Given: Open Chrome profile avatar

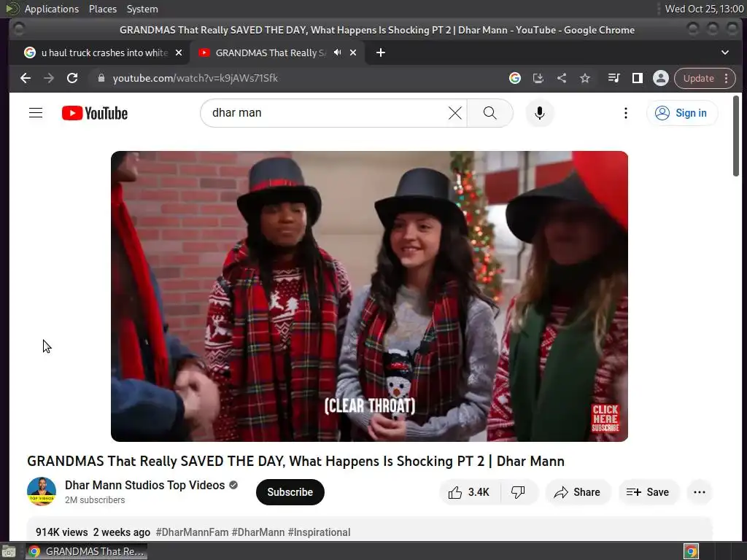Looking at the screenshot, I should pyautogui.click(x=661, y=78).
